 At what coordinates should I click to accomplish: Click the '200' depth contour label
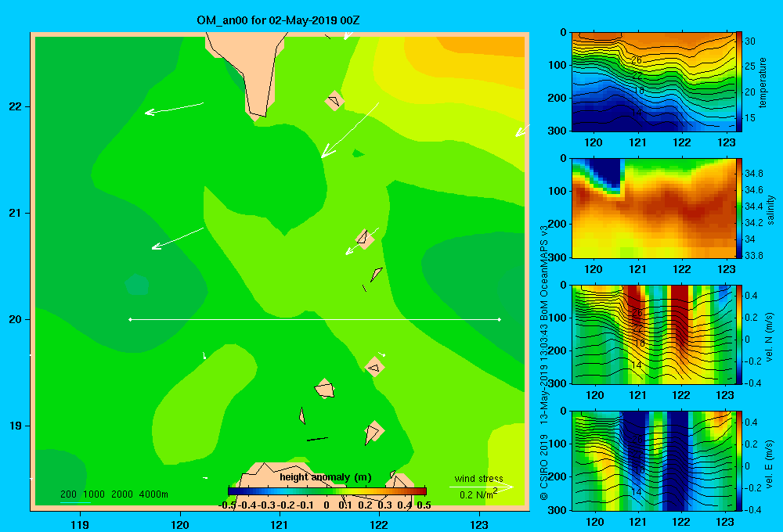click(x=68, y=494)
